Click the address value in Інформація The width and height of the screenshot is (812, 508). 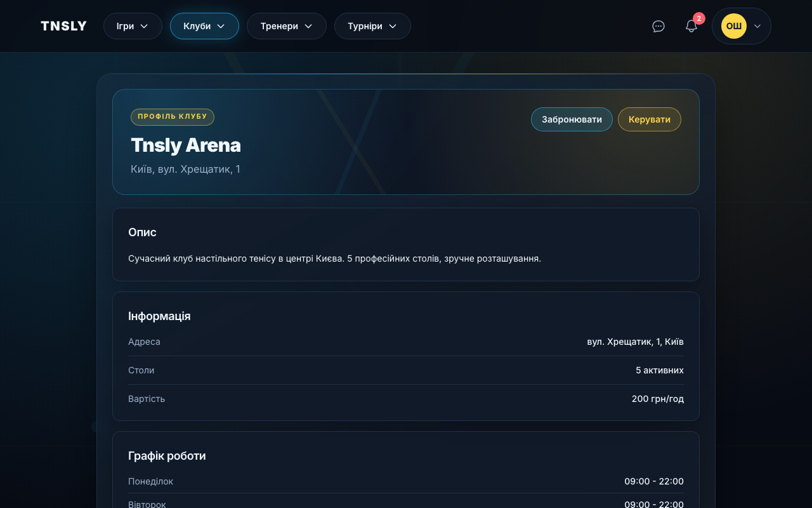tap(635, 342)
